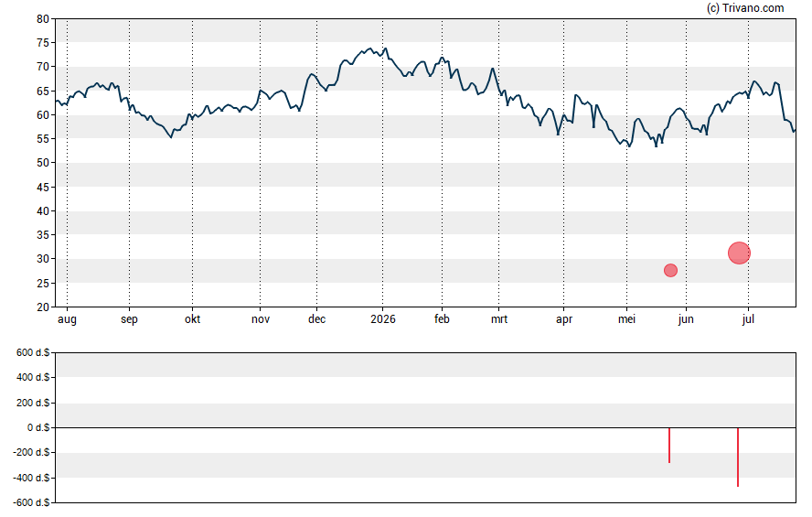Click the "jun" month label
Image resolution: width=812 pixels, height=517 pixels.
[x=686, y=319]
